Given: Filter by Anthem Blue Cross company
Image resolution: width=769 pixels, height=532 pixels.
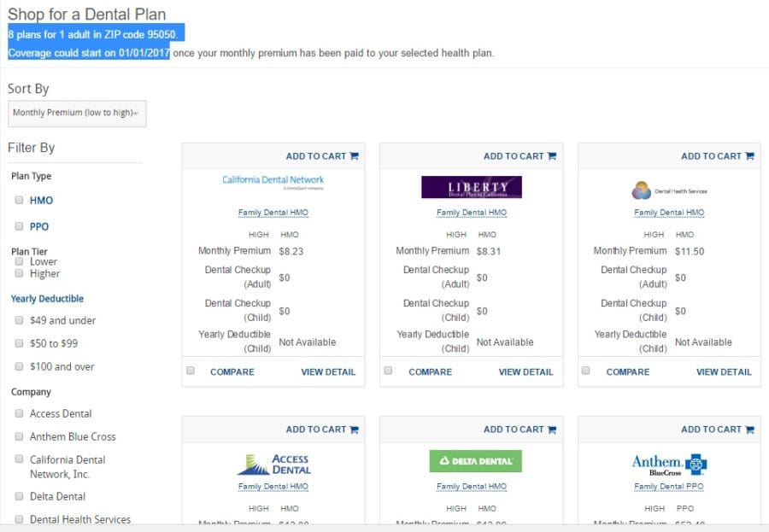Looking at the screenshot, I should point(19,436).
